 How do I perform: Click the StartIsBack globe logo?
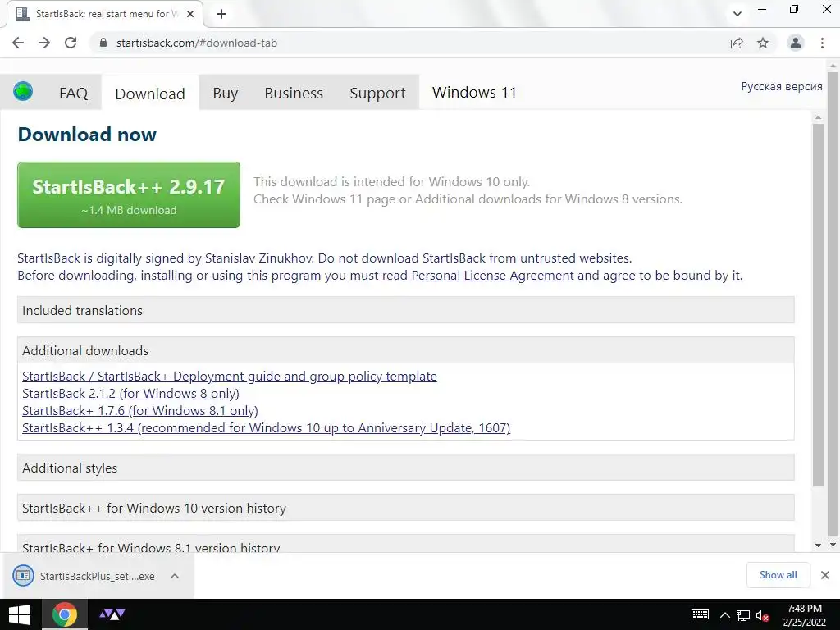tap(23, 92)
